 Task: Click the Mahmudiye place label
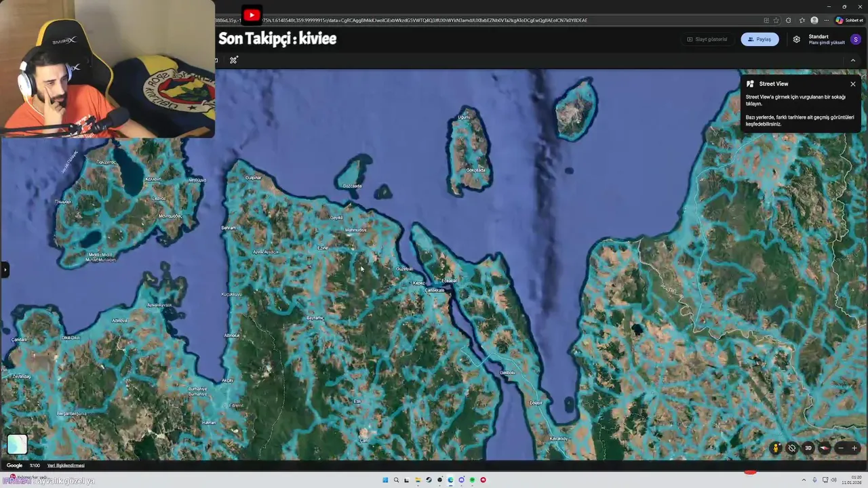(x=355, y=230)
